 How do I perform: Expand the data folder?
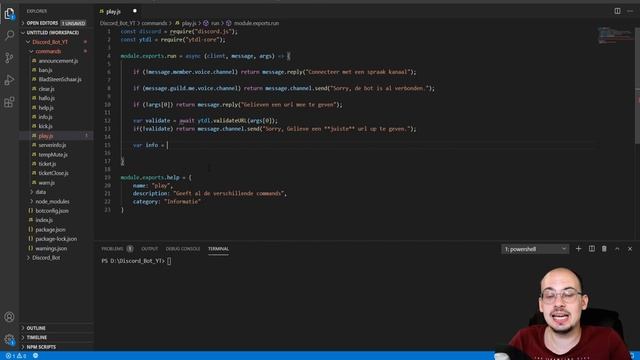(40, 192)
